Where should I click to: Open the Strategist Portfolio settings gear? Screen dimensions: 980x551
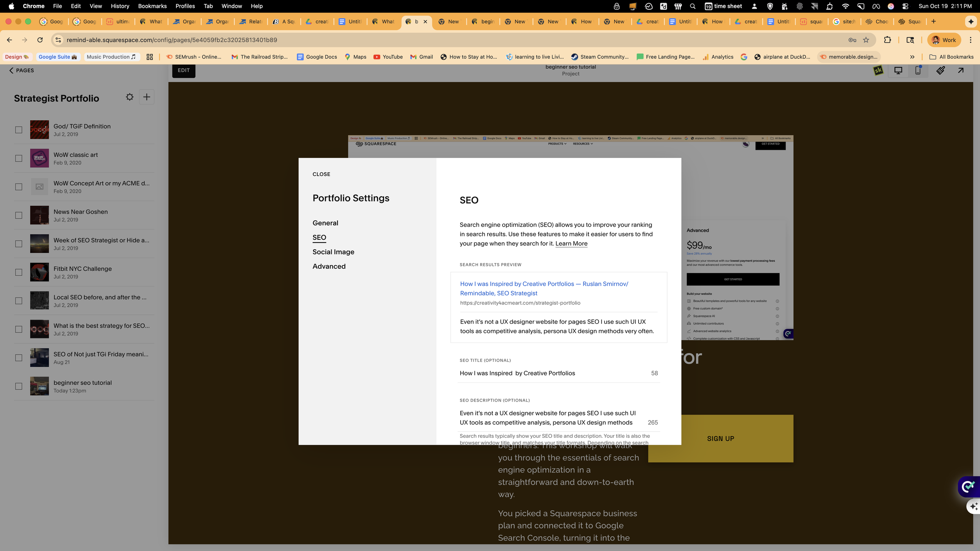pyautogui.click(x=129, y=97)
